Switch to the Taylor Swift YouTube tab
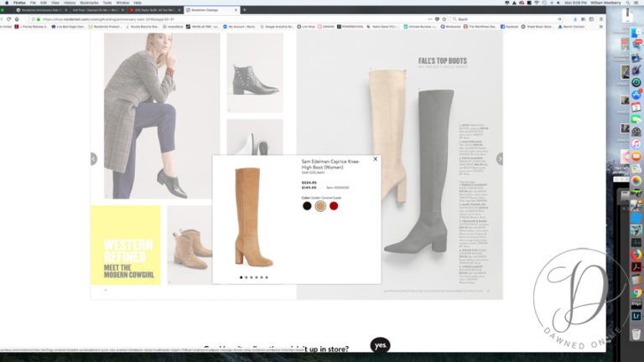 [x=154, y=10]
